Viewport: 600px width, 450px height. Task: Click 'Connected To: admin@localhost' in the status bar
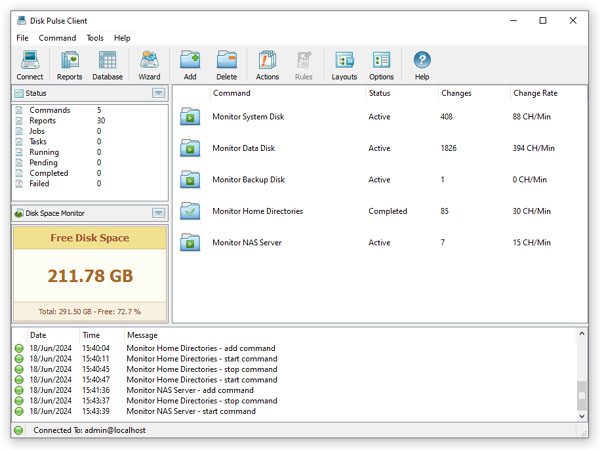coord(89,430)
